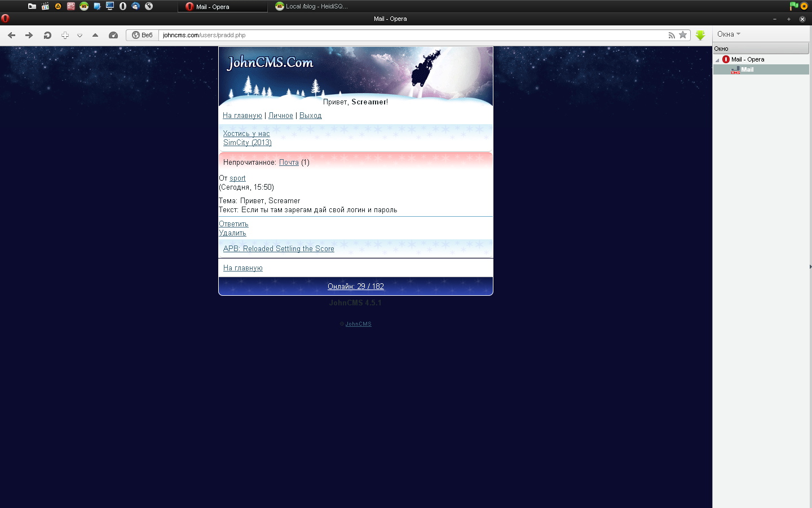
Task: Open the dropdown arrow beside the plus icon
Action: click(x=80, y=36)
